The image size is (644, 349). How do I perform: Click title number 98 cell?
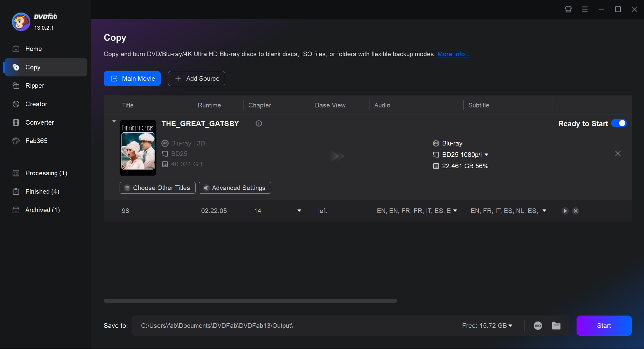[125, 211]
